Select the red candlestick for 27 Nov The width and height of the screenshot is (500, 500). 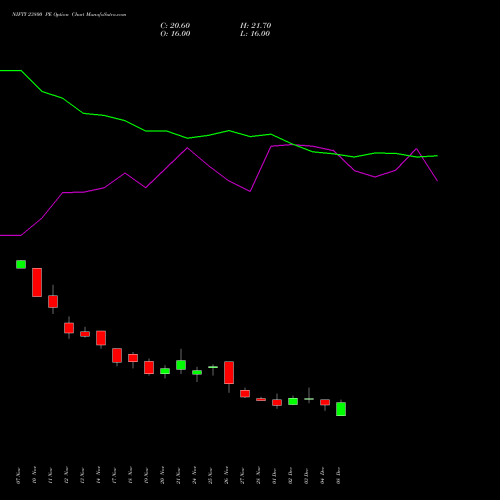click(x=245, y=394)
